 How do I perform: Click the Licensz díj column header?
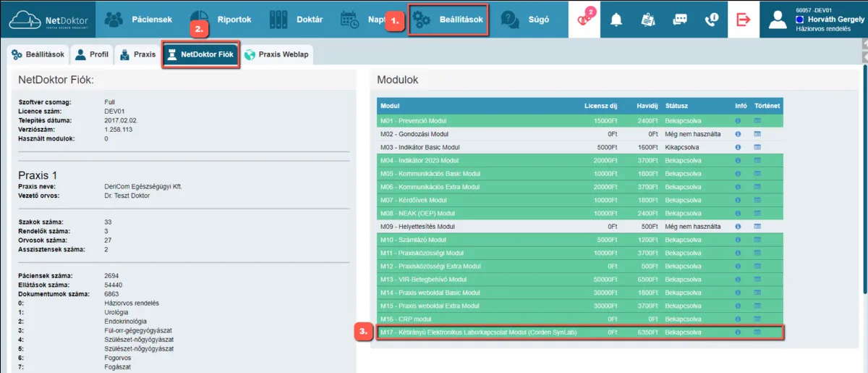pyautogui.click(x=600, y=106)
